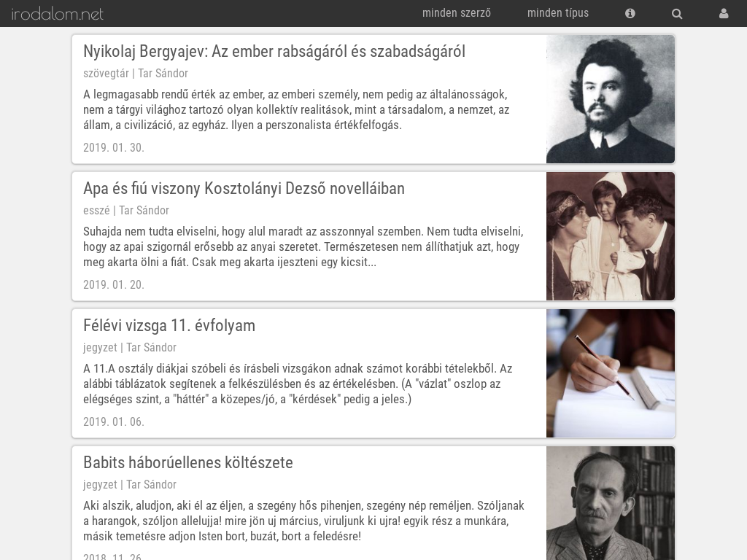
Task: Click the Babits portrait thumbnail
Action: tap(611, 503)
